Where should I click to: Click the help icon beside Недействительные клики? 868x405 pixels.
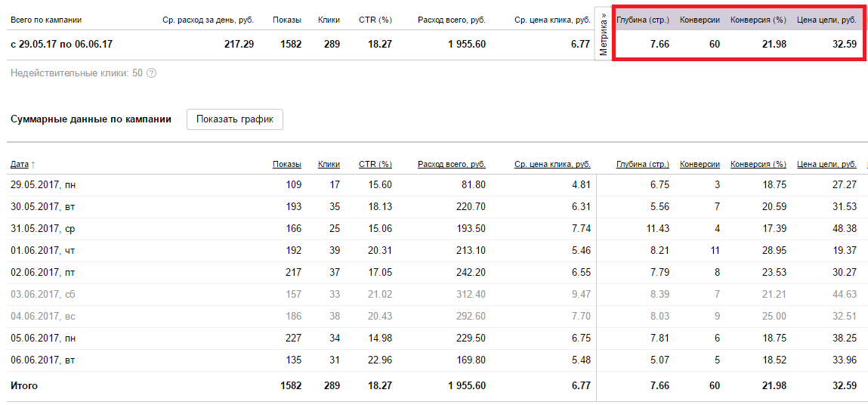(x=151, y=73)
